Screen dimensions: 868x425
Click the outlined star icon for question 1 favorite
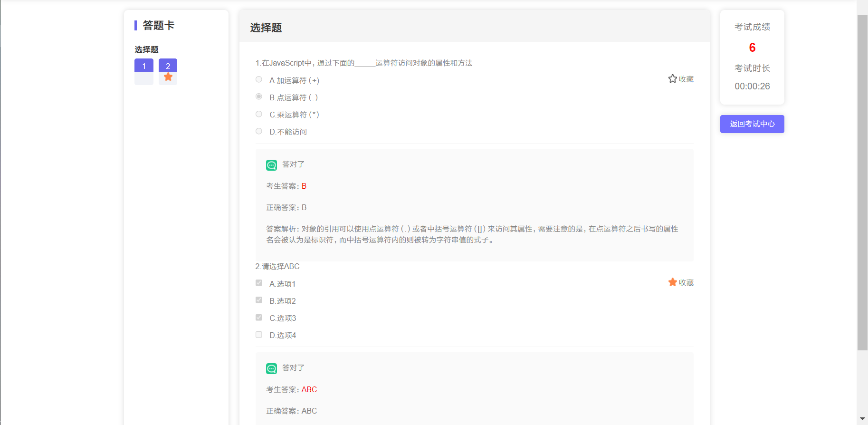tap(672, 79)
